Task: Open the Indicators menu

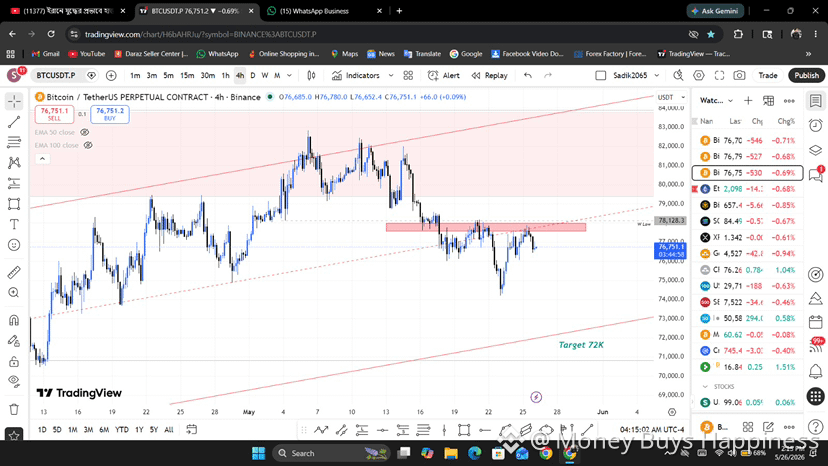Action: click(x=356, y=76)
